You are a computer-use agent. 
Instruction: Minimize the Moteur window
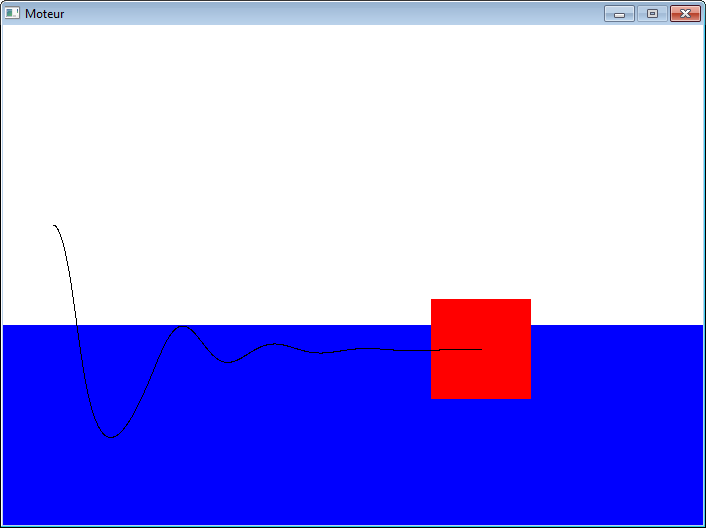click(x=619, y=14)
